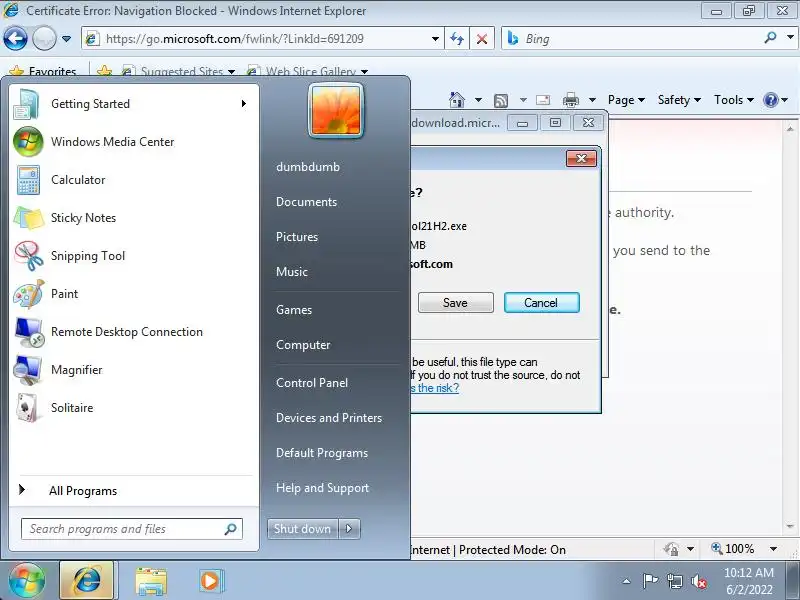The width and height of the screenshot is (800, 600).
Task: Click the user account flower picture
Action: 336,111
